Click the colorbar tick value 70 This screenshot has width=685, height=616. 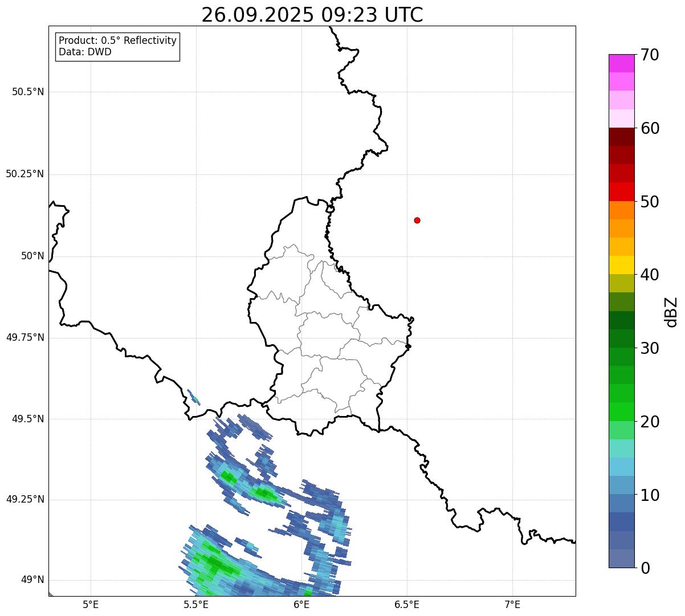[650, 55]
